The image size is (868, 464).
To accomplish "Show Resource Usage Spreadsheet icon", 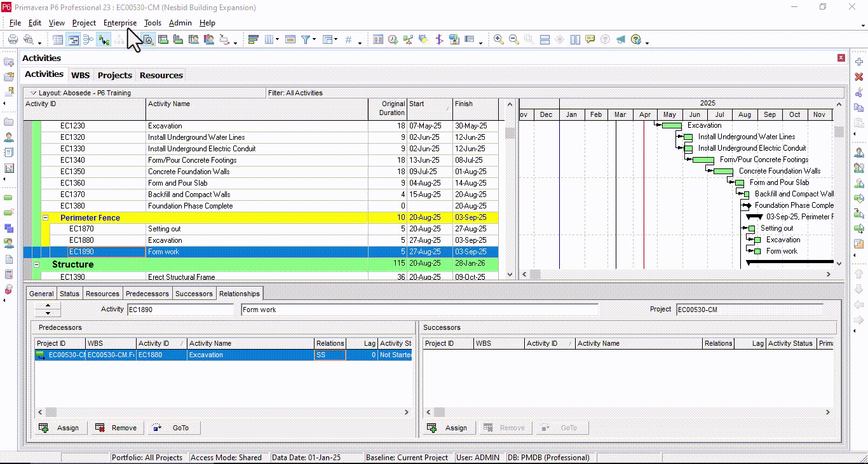I will tap(193, 39).
